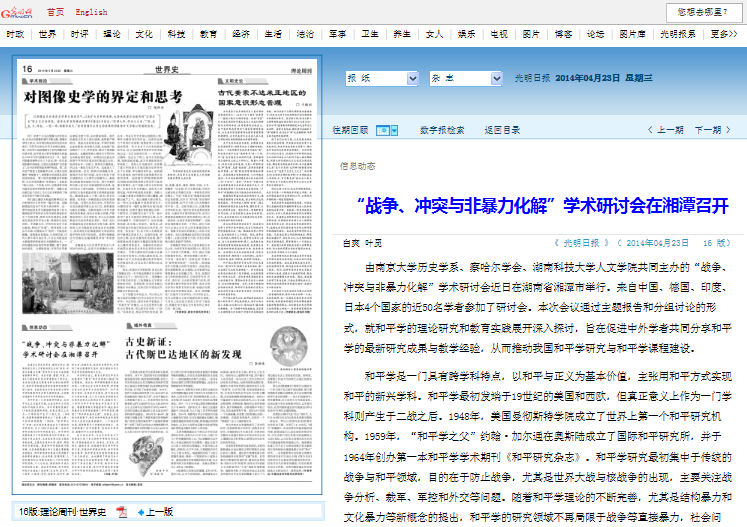Open the 光明报系 navigation item

(x=678, y=34)
